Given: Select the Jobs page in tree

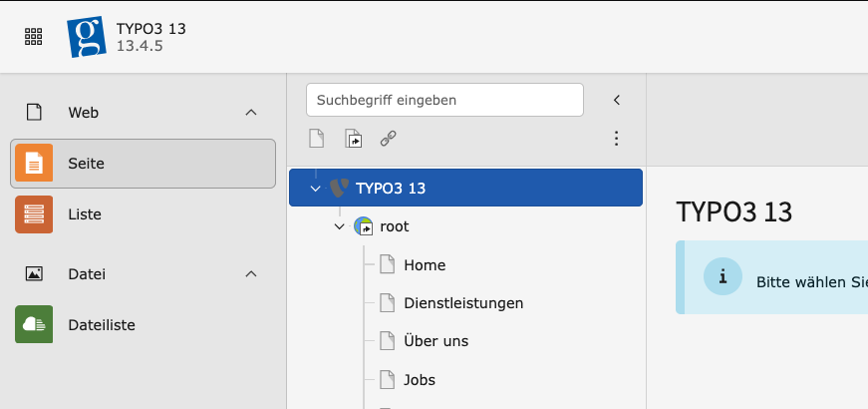Looking at the screenshot, I should [420, 380].
